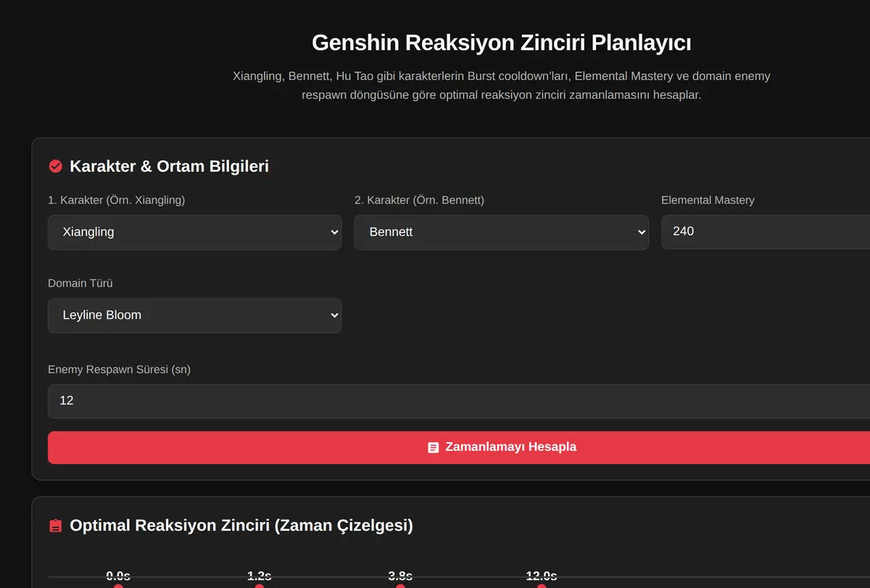The image size is (870, 588).
Task: Click the checkmark icon beside Karakter & Ortam Bilgileri
Action: click(55, 167)
